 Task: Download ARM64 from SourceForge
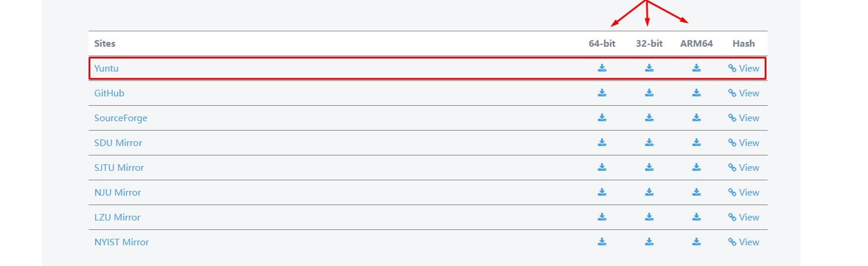click(696, 118)
